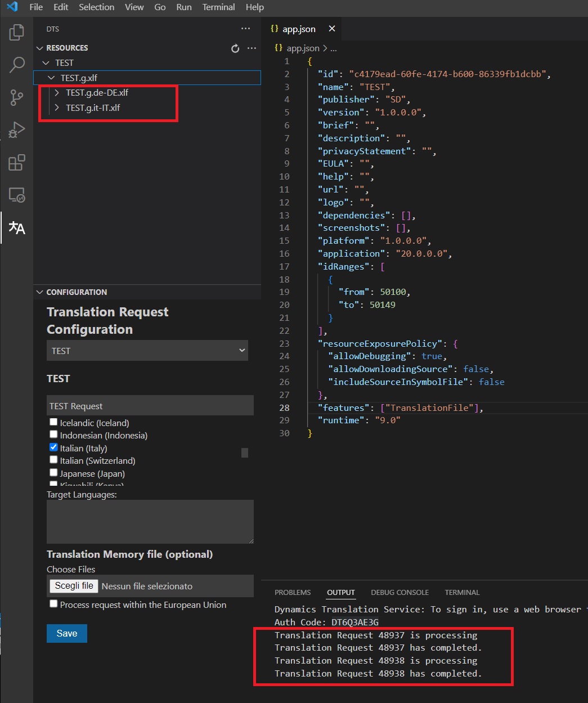Click the Scegli file button
Screen dimensions: 588x703
click(74, 586)
